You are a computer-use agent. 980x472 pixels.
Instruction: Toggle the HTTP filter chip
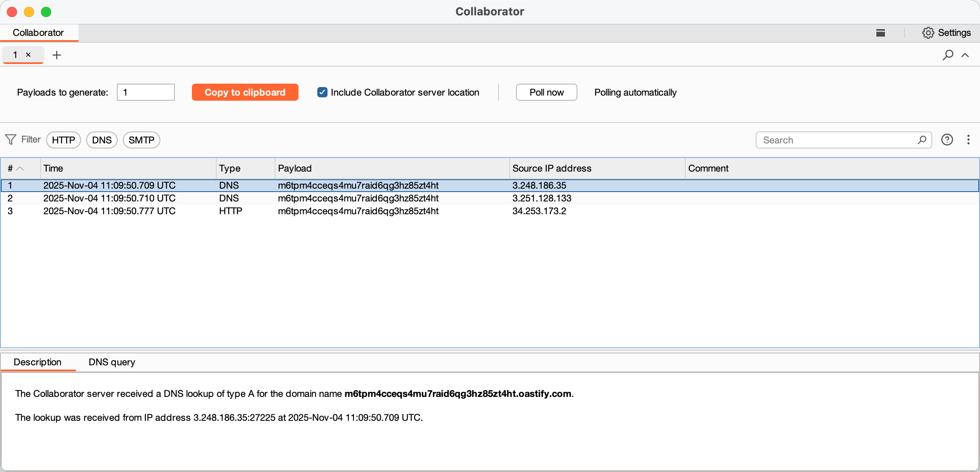64,140
